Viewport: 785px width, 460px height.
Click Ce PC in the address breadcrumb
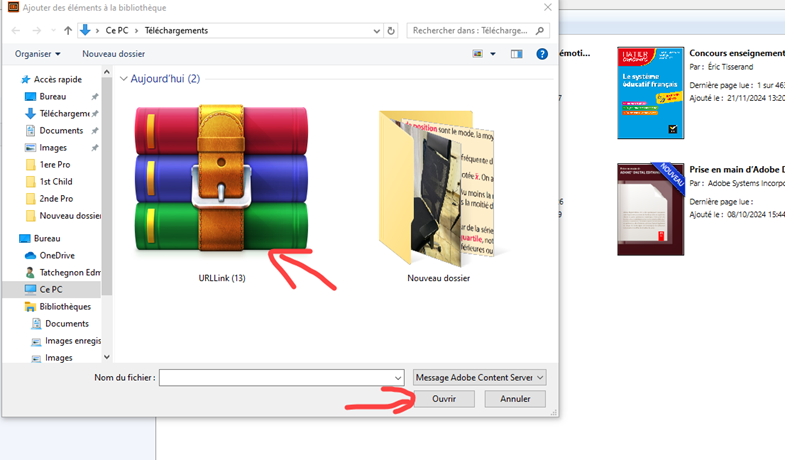117,31
